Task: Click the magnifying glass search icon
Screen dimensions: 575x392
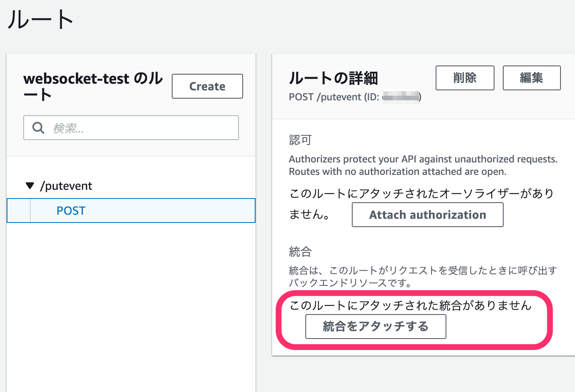Action: tap(38, 128)
